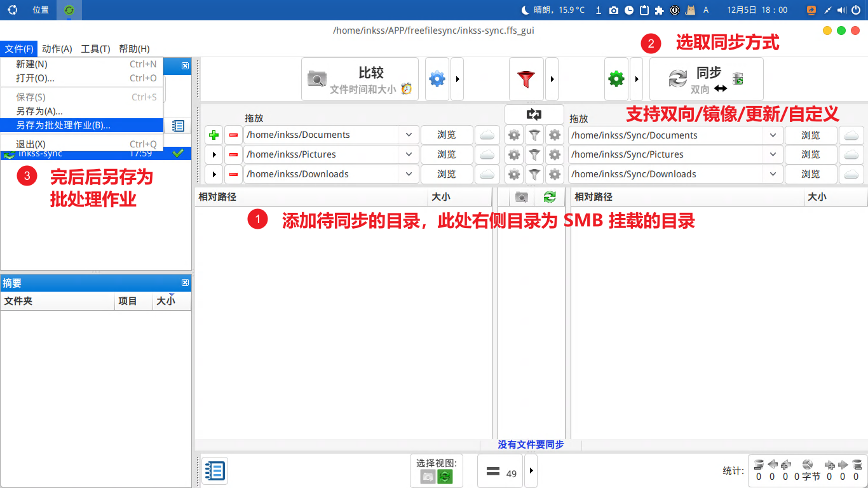Open local comparison gear for Documents pair
868x488 pixels.
pos(514,135)
